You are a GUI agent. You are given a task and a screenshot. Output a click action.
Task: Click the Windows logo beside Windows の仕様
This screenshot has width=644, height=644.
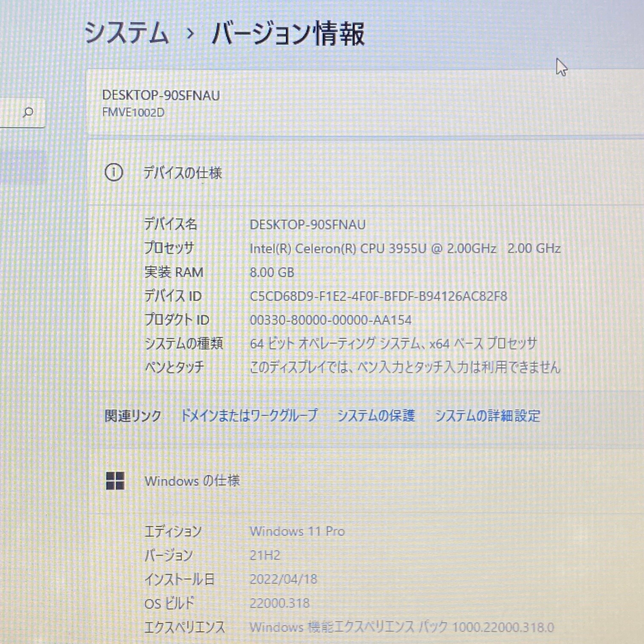tap(115, 481)
